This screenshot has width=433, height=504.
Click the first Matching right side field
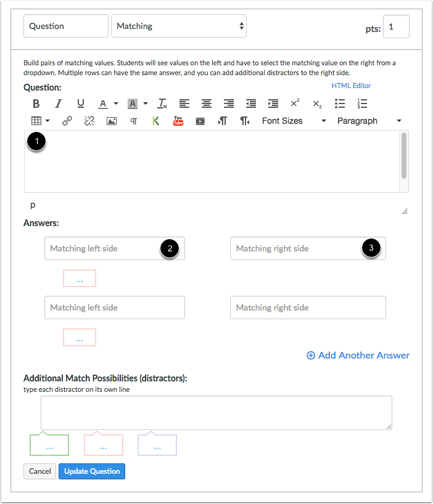click(308, 248)
